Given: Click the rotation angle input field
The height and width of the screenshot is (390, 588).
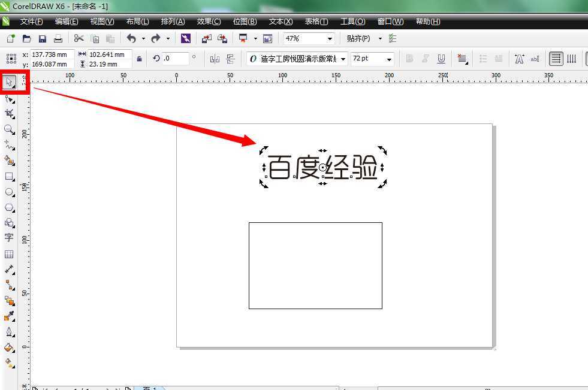Looking at the screenshot, I should (x=175, y=59).
